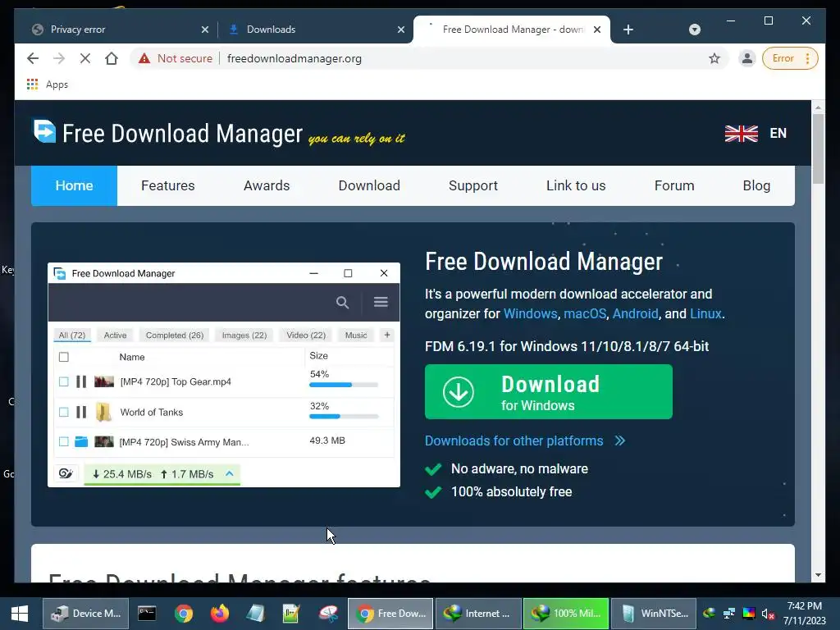Viewport: 840px width, 630px height.
Task: Pause the Top Gear.mp4 download
Action: pyautogui.click(x=81, y=381)
